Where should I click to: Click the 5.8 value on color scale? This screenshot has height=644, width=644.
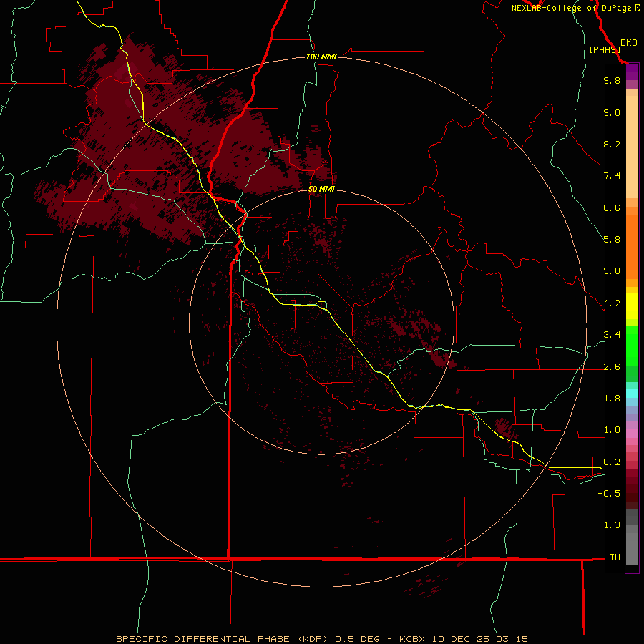612,240
